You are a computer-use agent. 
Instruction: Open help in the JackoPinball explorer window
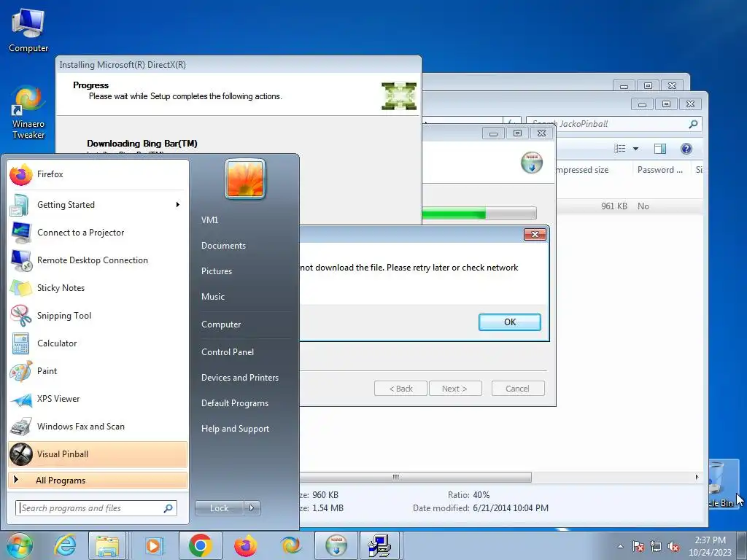coord(686,149)
